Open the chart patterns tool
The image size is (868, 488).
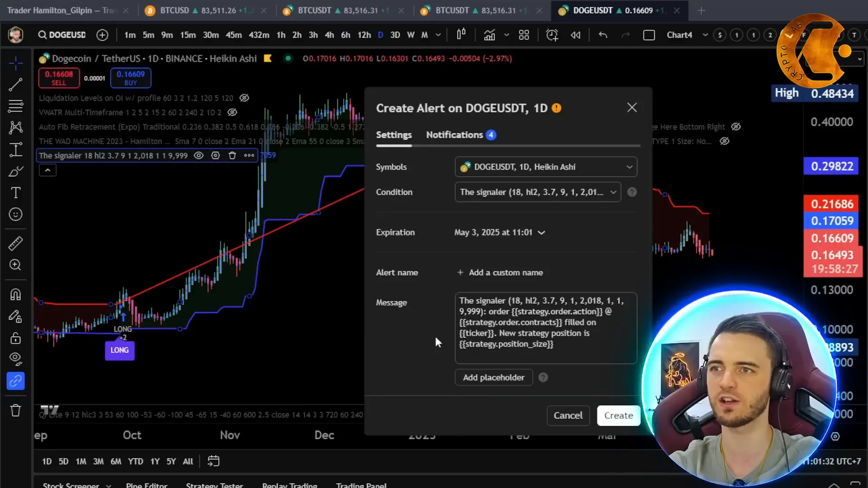click(x=15, y=127)
